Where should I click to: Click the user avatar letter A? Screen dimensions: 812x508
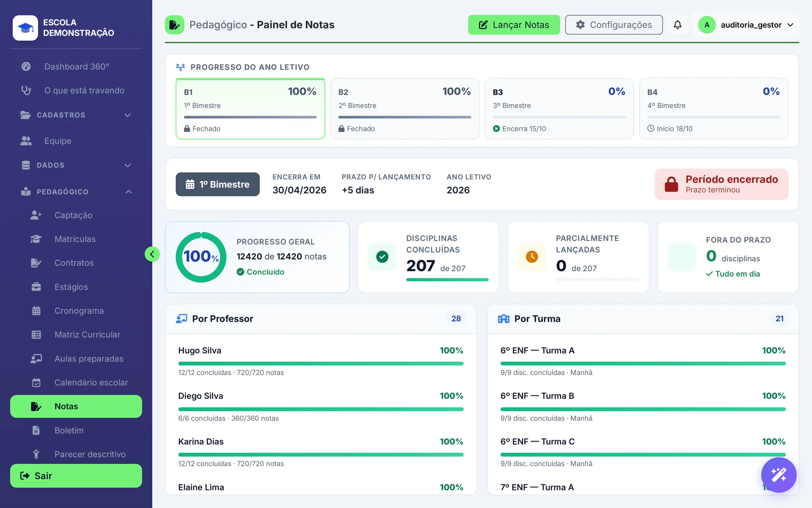(x=706, y=25)
